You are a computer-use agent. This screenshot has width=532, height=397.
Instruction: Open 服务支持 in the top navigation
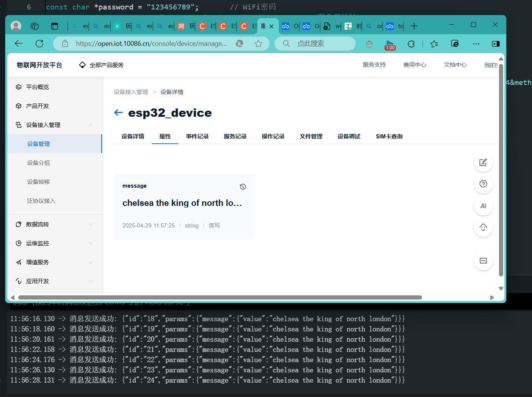point(374,65)
